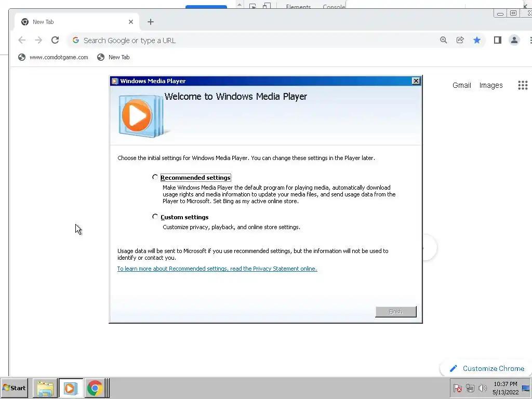Open Windows Explorer from the taskbar
The image size is (532, 399).
(45, 388)
